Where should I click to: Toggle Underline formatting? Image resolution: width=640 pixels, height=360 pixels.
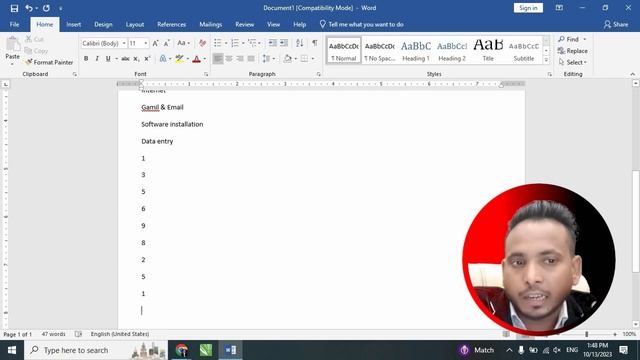point(108,59)
